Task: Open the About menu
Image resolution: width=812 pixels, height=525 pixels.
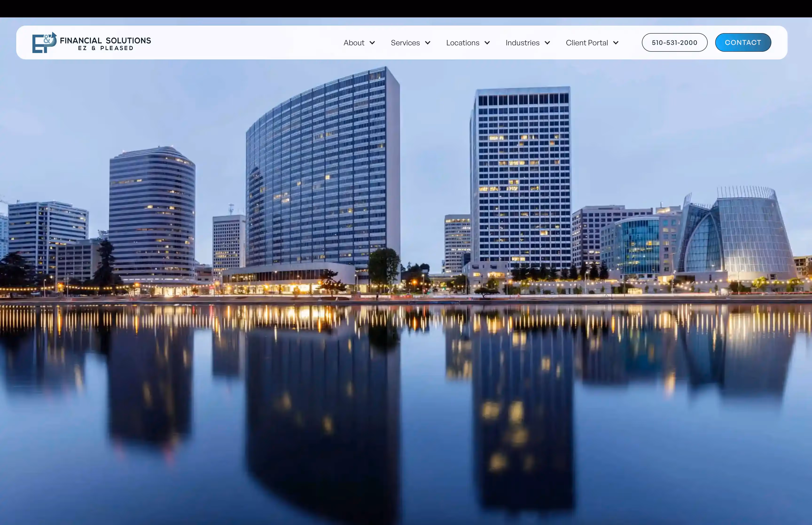Action: pyautogui.click(x=354, y=43)
